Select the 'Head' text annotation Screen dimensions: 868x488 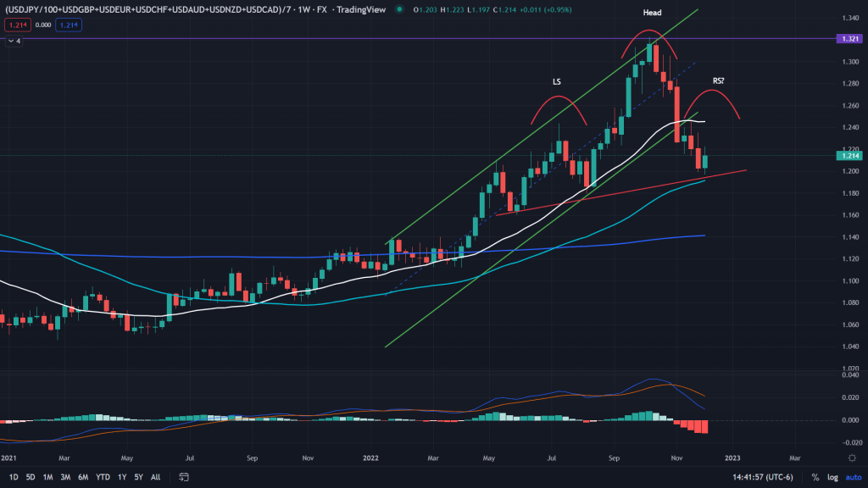[x=651, y=14]
